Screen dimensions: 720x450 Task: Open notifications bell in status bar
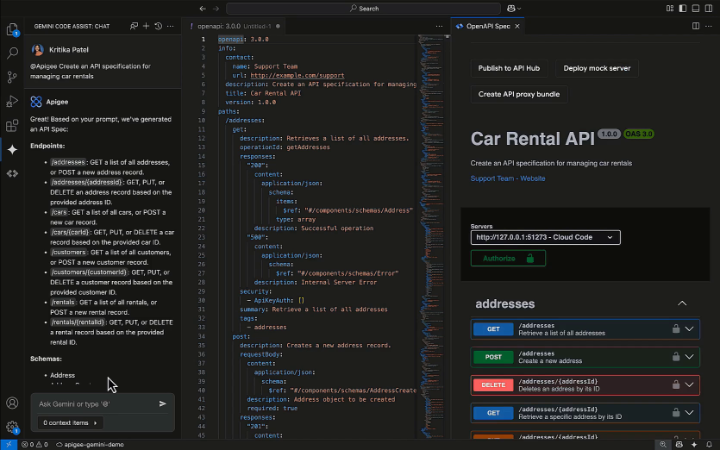click(x=709, y=444)
